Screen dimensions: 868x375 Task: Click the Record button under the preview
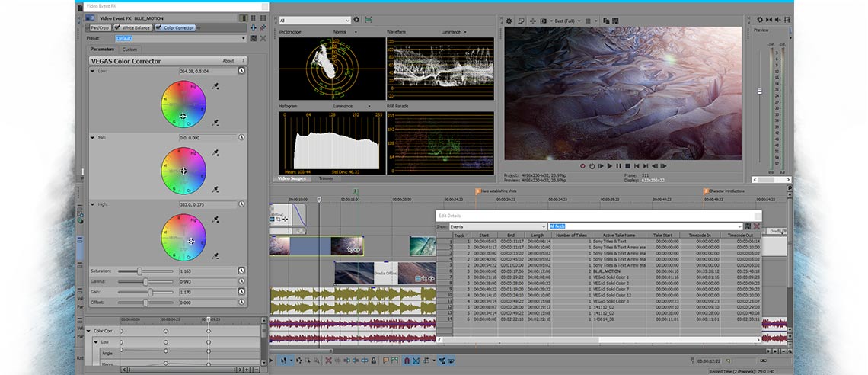[x=582, y=165]
